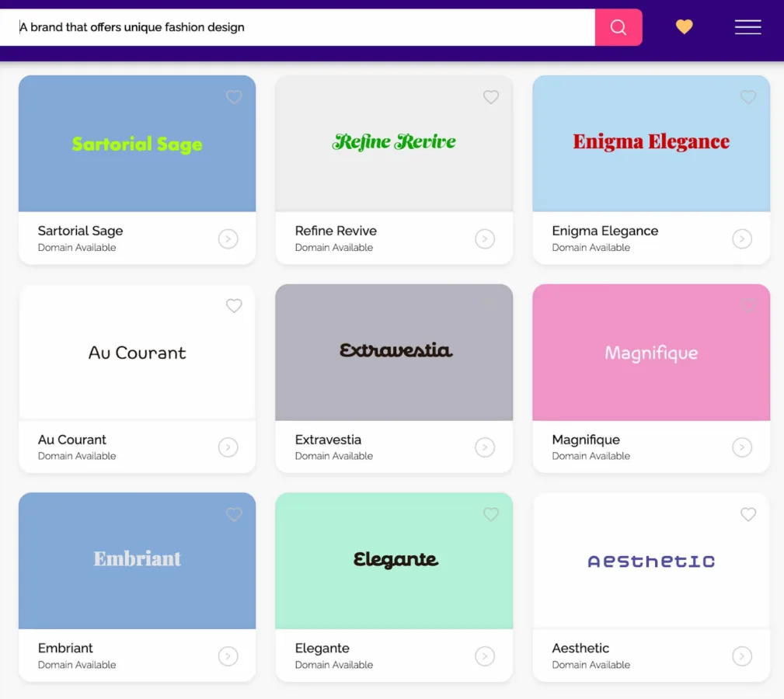
Task: Click the Extravestia name text
Action: (x=328, y=440)
